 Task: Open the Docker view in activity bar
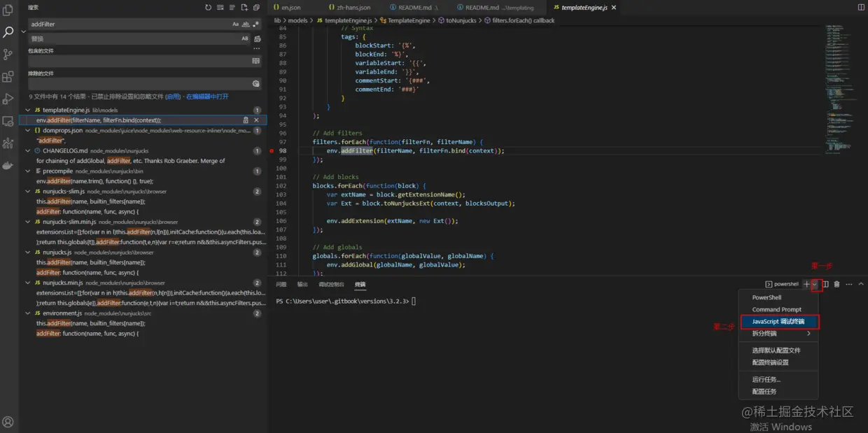(x=8, y=166)
